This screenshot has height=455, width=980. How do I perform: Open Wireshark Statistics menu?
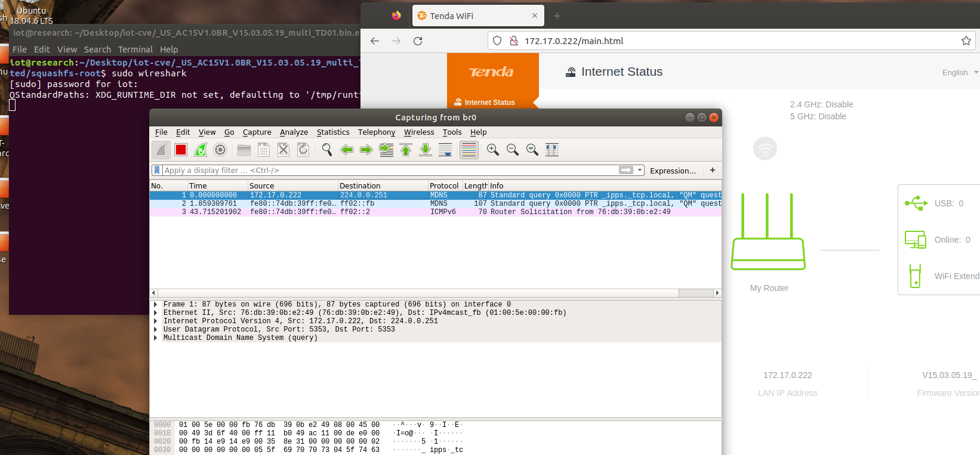point(333,132)
